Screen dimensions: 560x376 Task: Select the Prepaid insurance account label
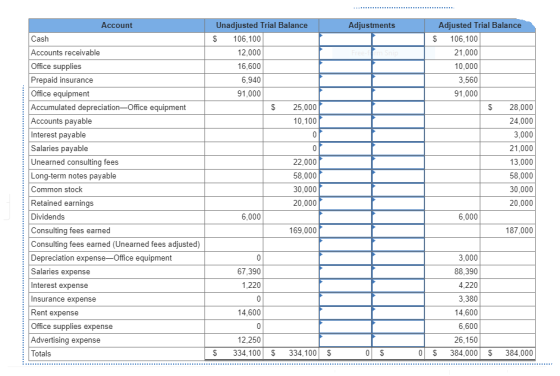tap(62, 80)
